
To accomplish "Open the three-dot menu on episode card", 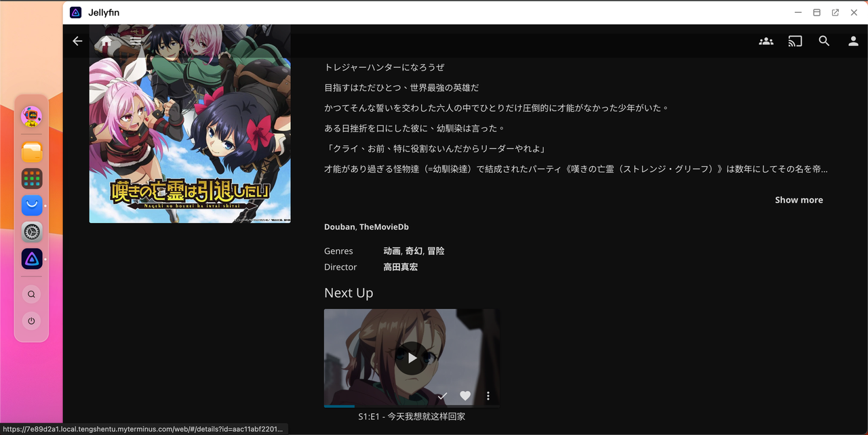I will pyautogui.click(x=488, y=396).
